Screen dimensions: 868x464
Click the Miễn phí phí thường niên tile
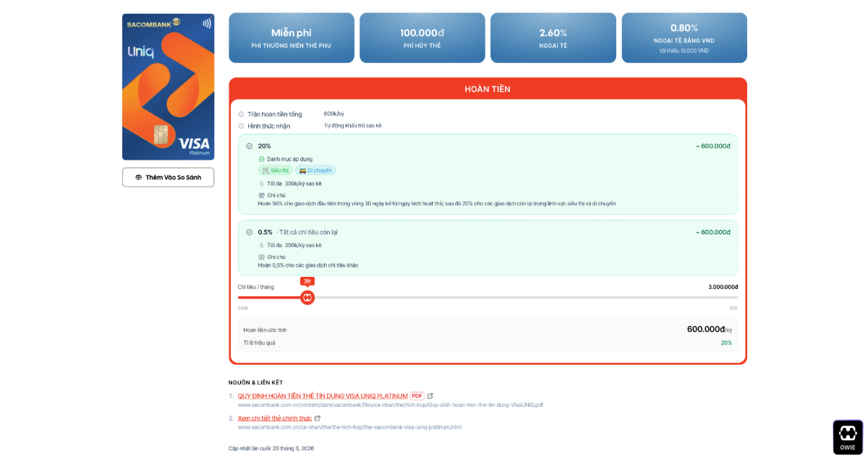point(292,38)
